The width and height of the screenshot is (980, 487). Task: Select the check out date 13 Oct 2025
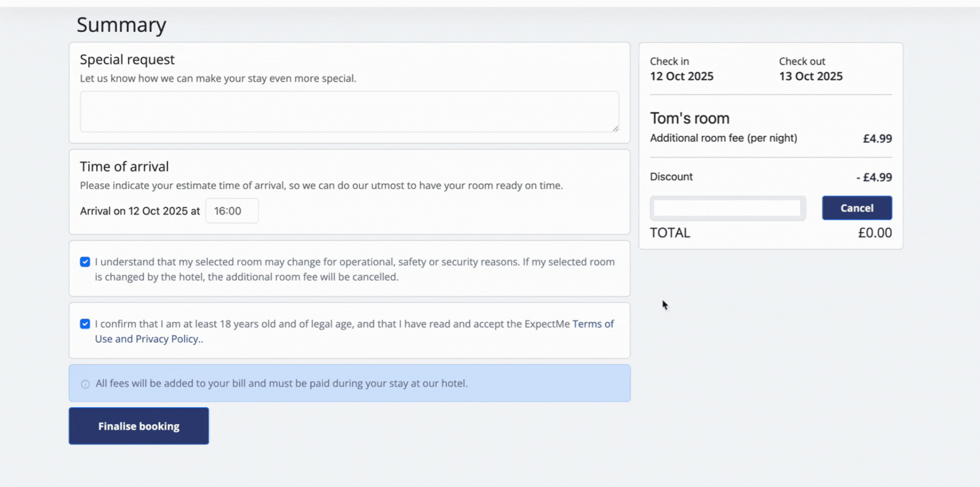click(x=810, y=77)
